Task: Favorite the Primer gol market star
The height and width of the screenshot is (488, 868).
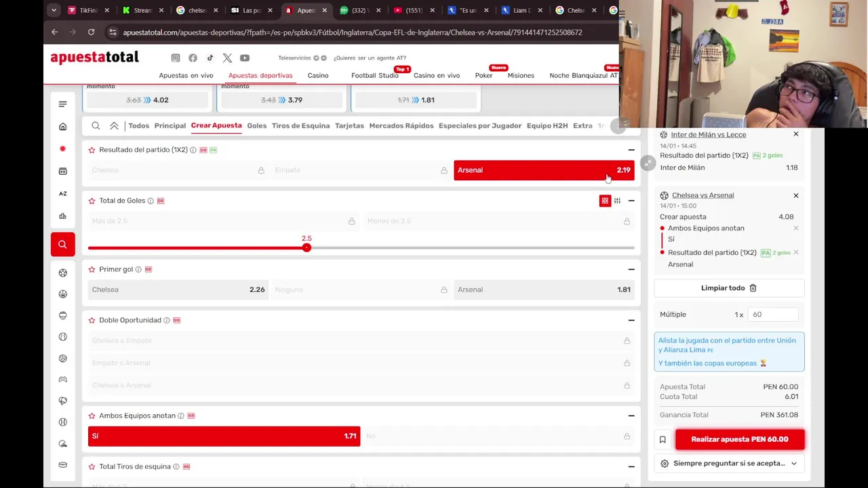Action: [92, 269]
